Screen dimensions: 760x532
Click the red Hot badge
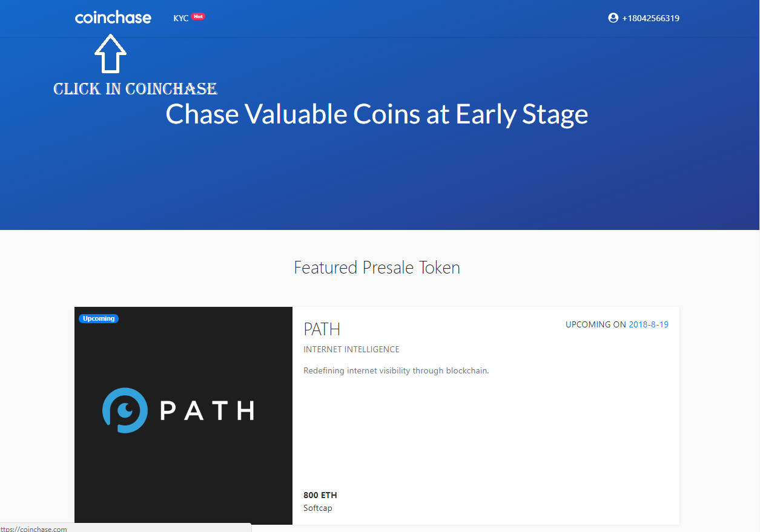pyautogui.click(x=198, y=17)
